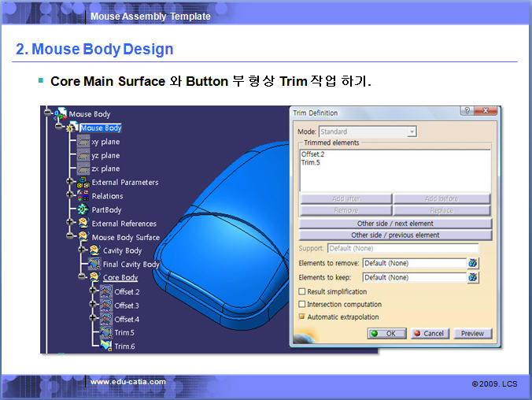Collapse the Core Body node
This screenshot has width=532, height=400.
81,277
